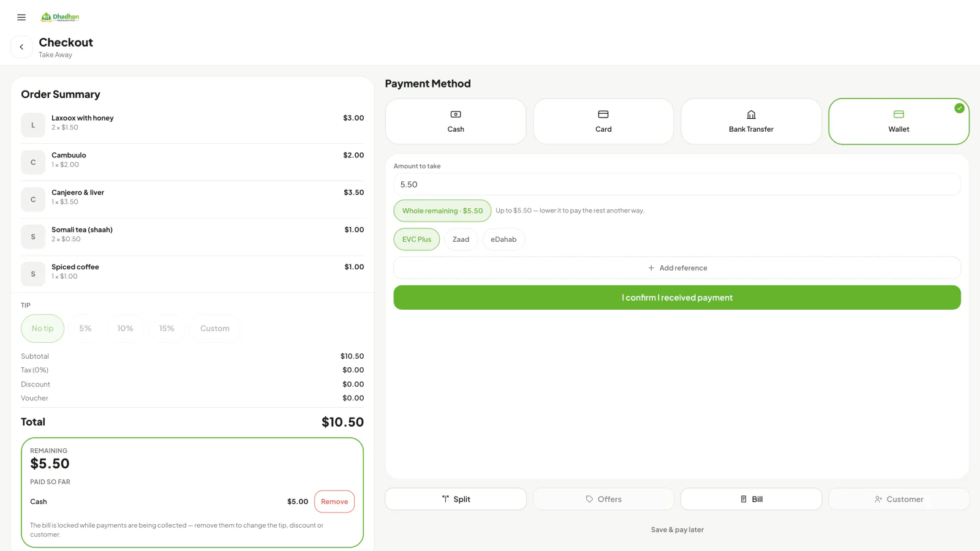Click the Subtotal $10.50 value
Image resolution: width=980 pixels, height=551 pixels.
tap(352, 356)
